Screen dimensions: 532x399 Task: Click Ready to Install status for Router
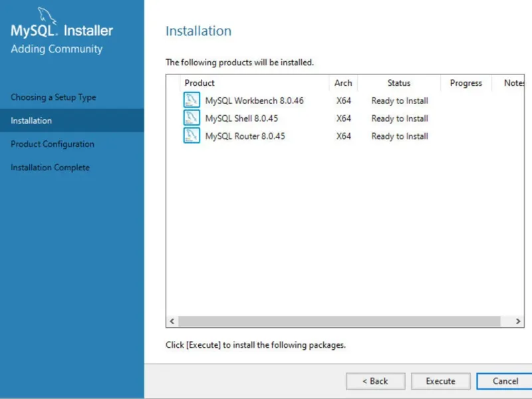pyautogui.click(x=400, y=136)
